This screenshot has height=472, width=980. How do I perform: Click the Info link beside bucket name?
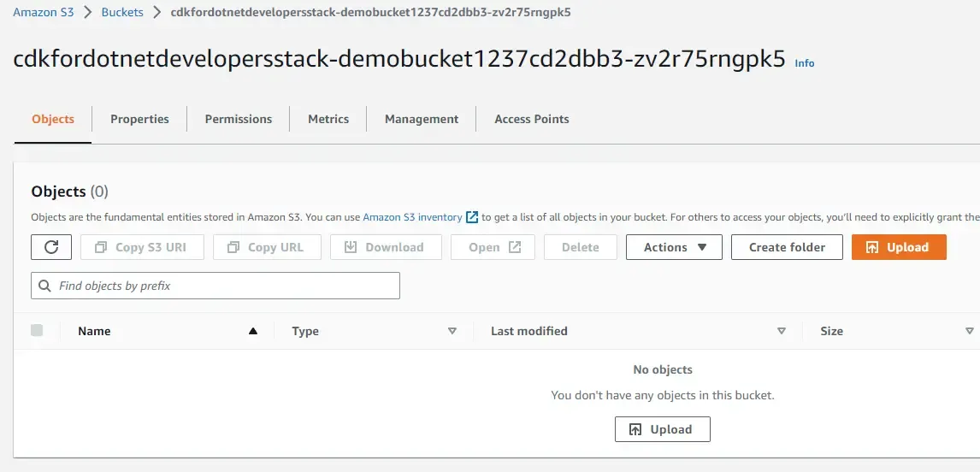coord(805,63)
